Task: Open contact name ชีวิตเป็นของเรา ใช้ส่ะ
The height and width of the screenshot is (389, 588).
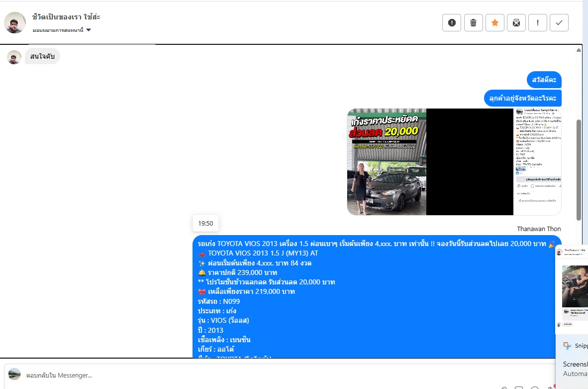Action: coord(66,17)
